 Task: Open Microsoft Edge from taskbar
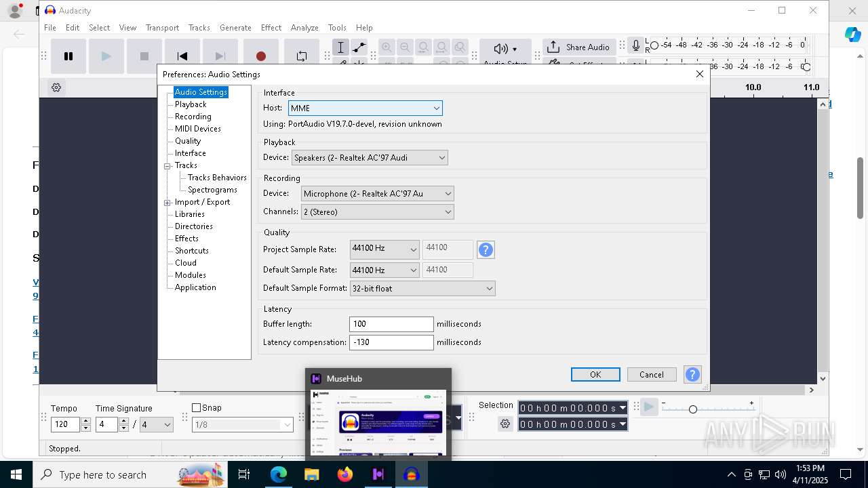279,474
